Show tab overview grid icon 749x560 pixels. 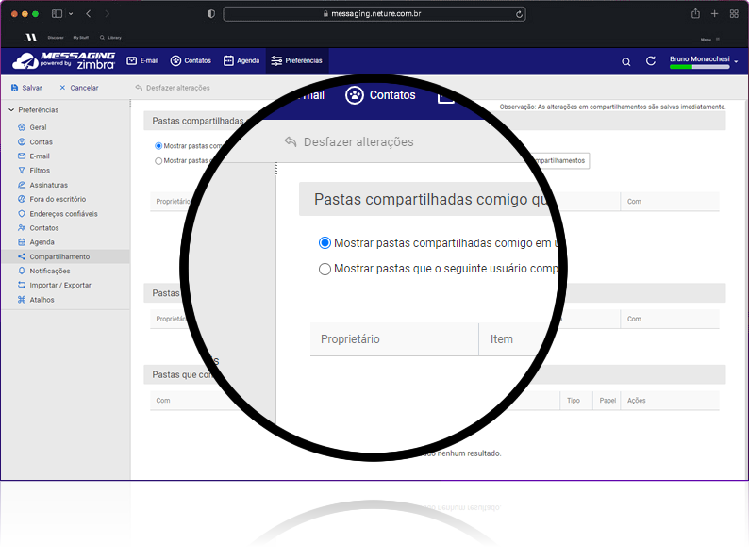pyautogui.click(x=734, y=14)
